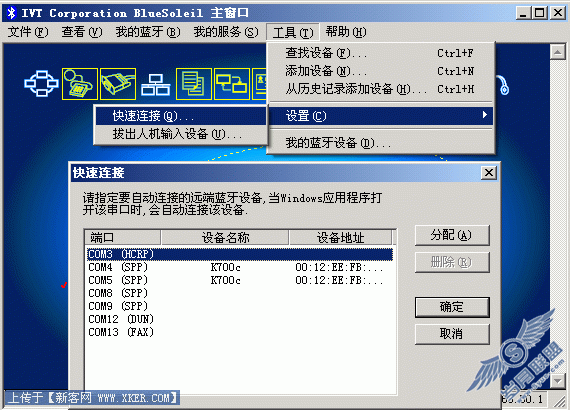Select the Dial-up Networking phone icon
Viewport: 570px width, 410px height.
(80, 84)
